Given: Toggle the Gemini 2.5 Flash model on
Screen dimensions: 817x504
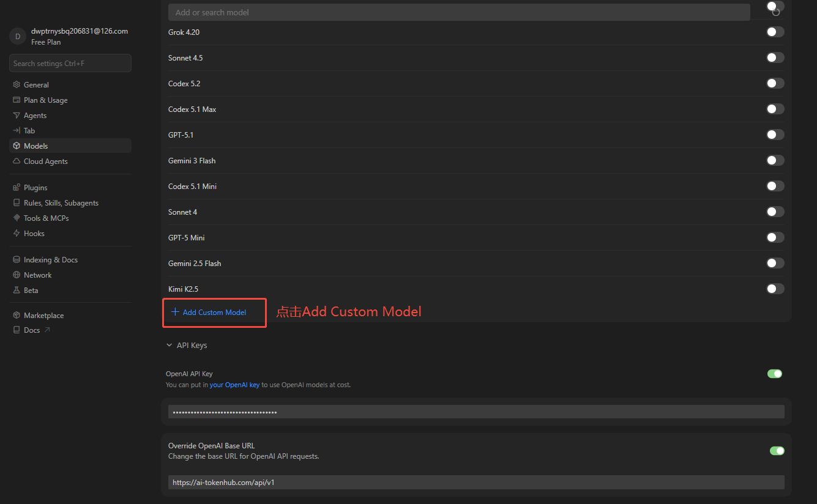Looking at the screenshot, I should tap(775, 263).
